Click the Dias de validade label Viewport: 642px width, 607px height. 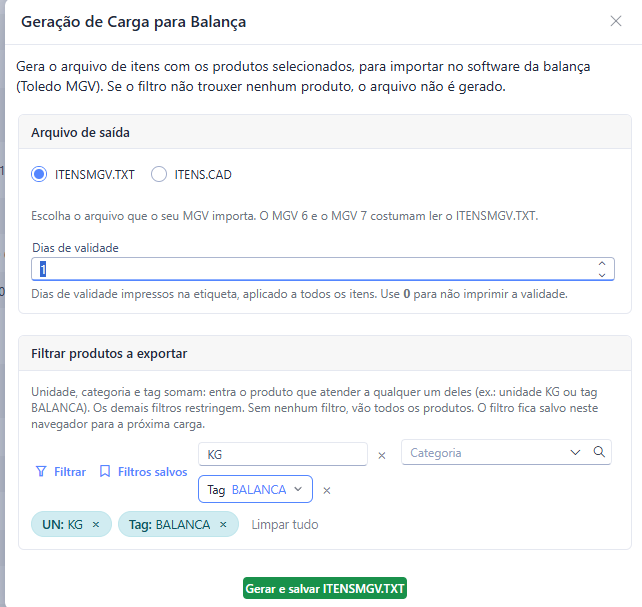click(x=75, y=248)
